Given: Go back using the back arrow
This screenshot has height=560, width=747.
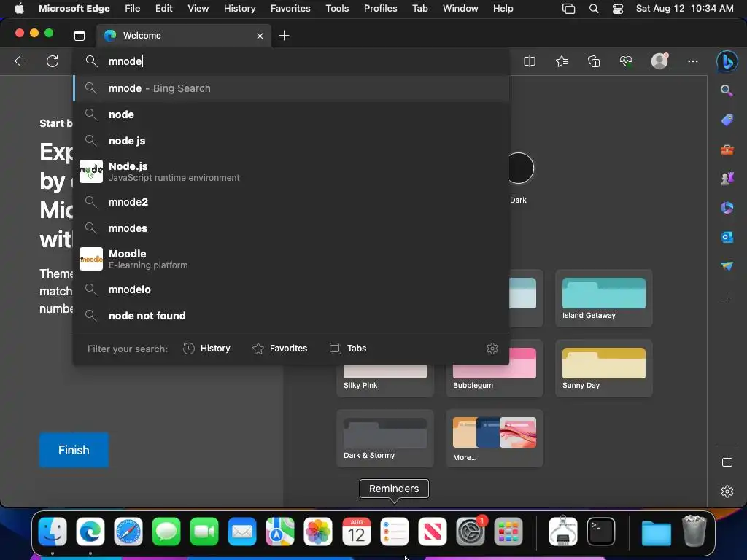Looking at the screenshot, I should click(20, 61).
